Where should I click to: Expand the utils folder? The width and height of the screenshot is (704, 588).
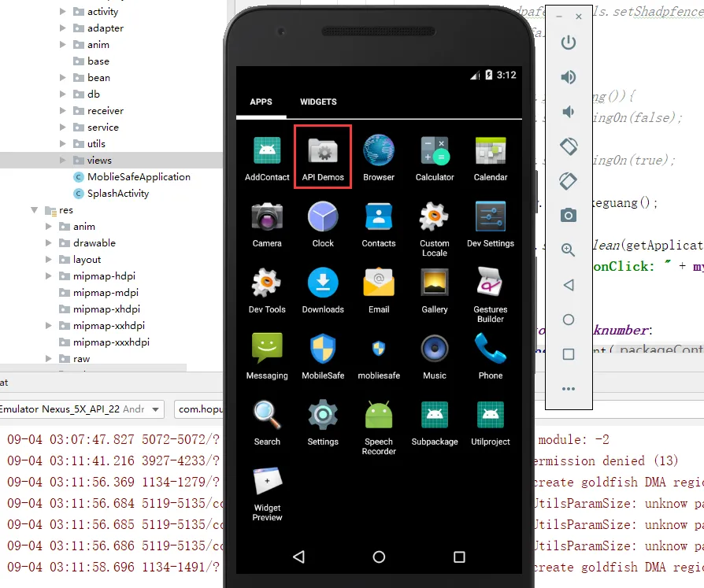pos(63,143)
